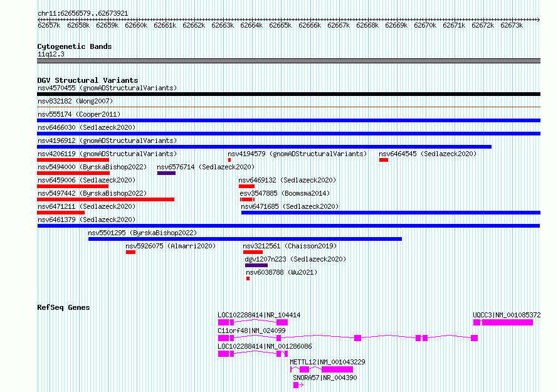The image size is (558, 392).
Task: Select the 11q12.3 band label
Action: click(51, 54)
